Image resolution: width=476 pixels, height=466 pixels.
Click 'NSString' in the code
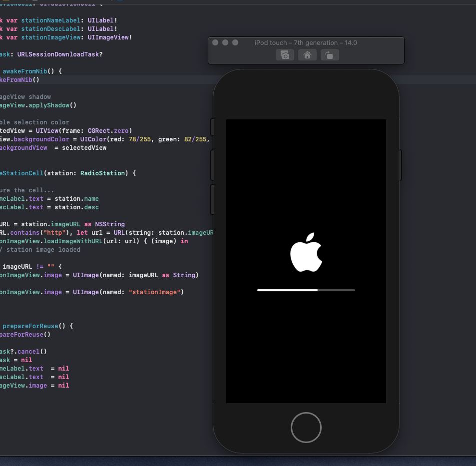(x=110, y=224)
